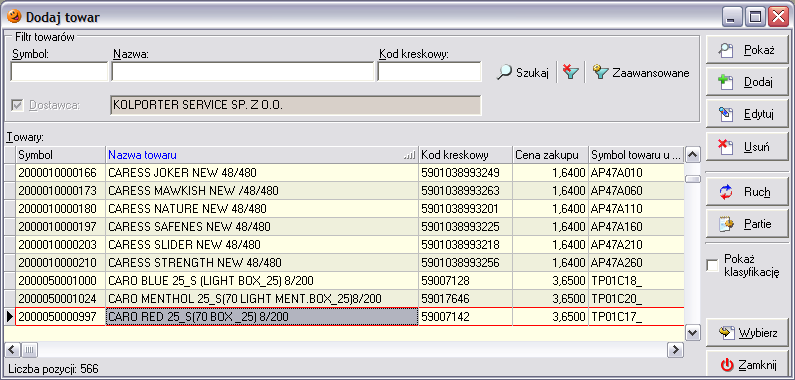This screenshot has width=795, height=380.
Task: Click the Dodaj towar window title icon
Action: (14, 17)
